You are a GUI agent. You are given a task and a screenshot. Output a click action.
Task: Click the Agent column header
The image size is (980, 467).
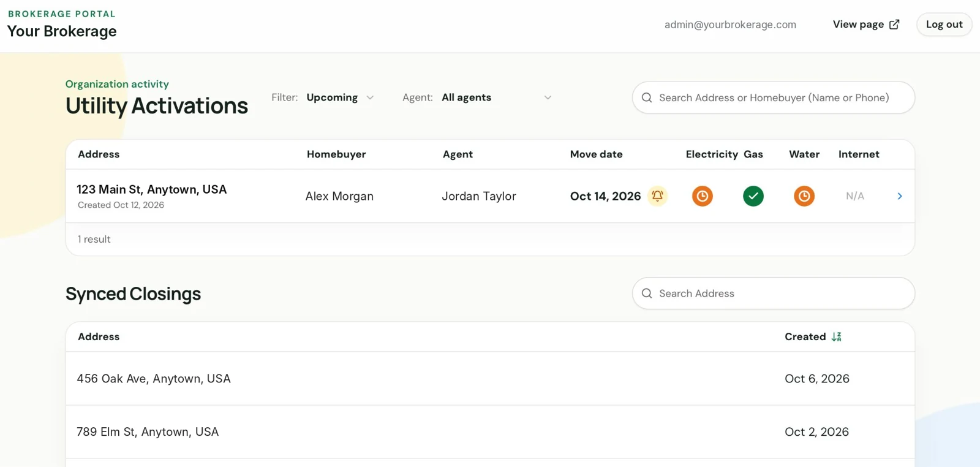click(458, 154)
